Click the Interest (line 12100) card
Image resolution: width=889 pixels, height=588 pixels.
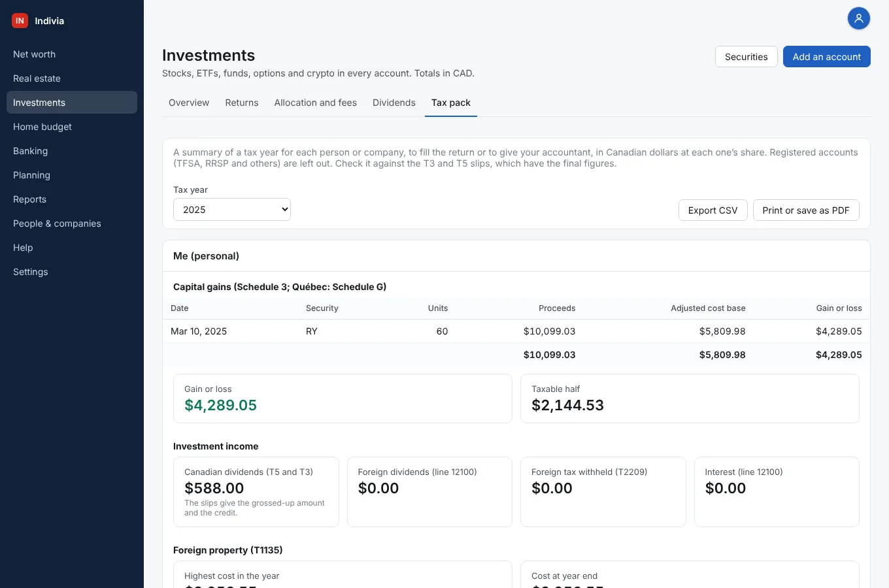777,492
